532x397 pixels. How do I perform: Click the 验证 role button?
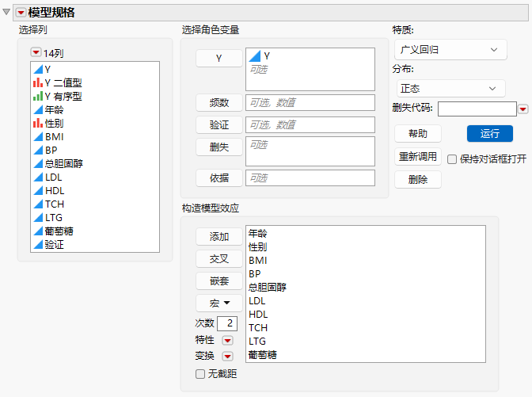click(x=219, y=124)
